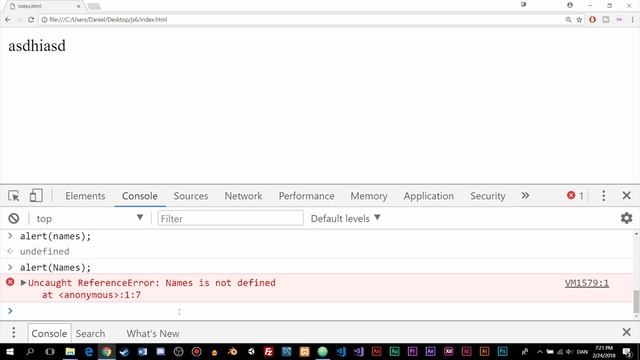The width and height of the screenshot is (640, 360).
Task: Click the address bar URL
Action: [x=108, y=20]
